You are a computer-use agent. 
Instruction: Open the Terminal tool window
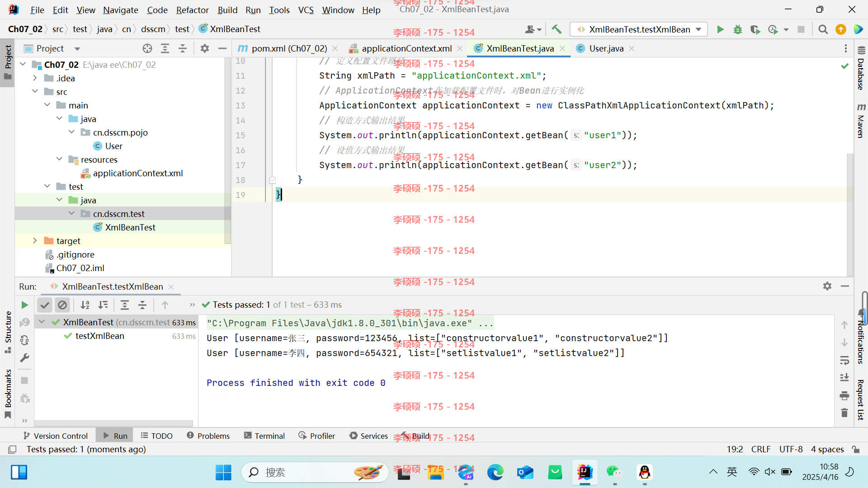coord(264,436)
